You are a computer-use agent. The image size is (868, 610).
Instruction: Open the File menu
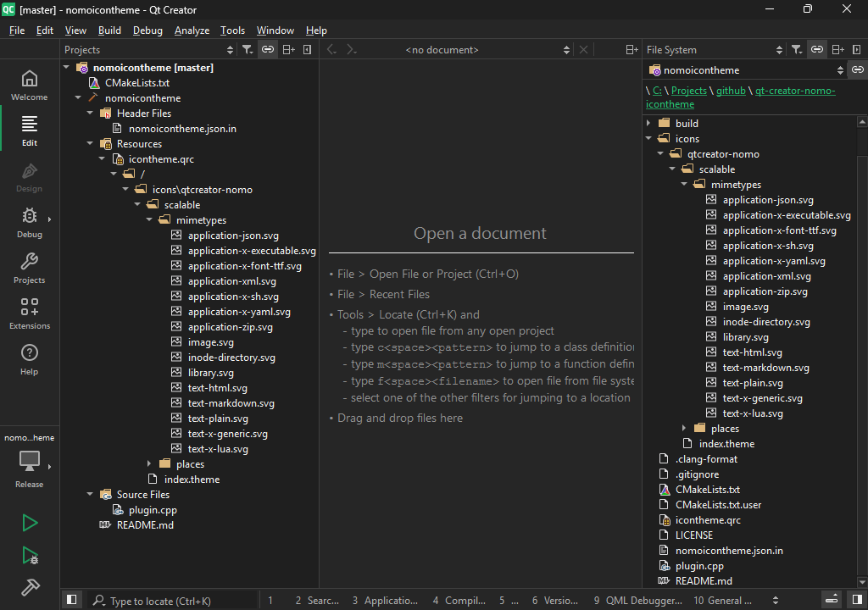[x=17, y=30]
